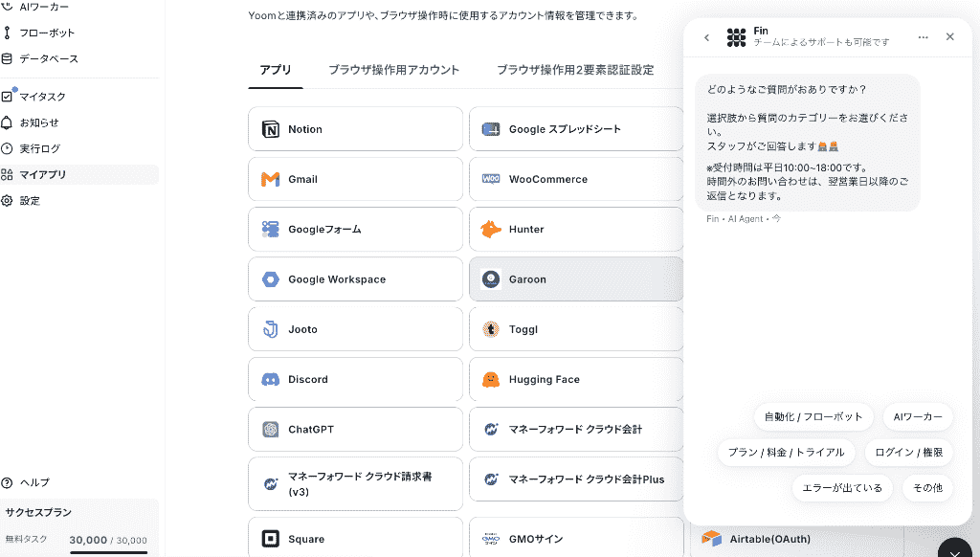
Task: Click the clock icon for 実行ログ
Action: (x=7, y=148)
